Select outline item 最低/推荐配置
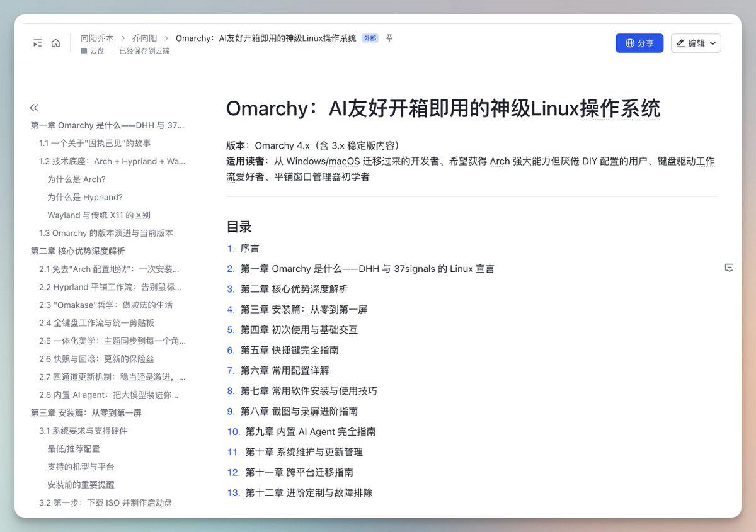 point(74,449)
